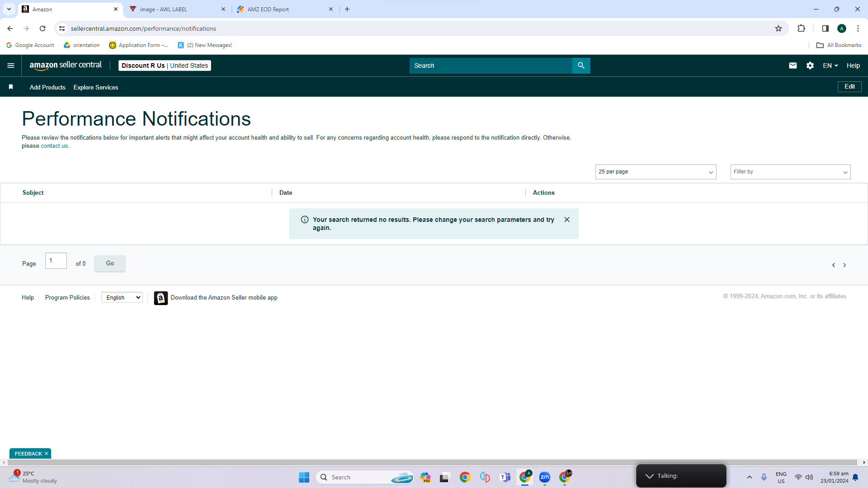Viewport: 868px width, 488px height.
Task: Open All Bookmarks folder
Action: (839, 45)
